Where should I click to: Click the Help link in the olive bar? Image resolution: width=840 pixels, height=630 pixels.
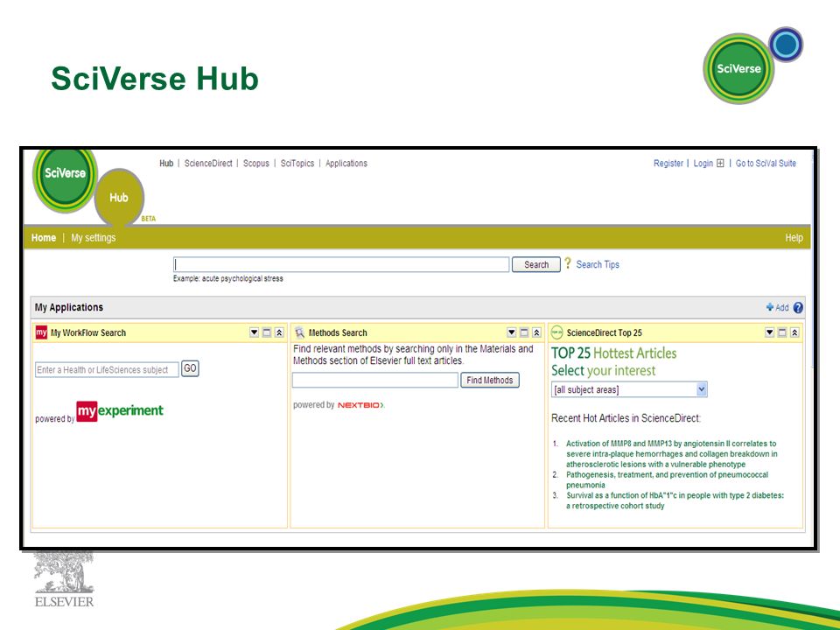[x=794, y=238]
